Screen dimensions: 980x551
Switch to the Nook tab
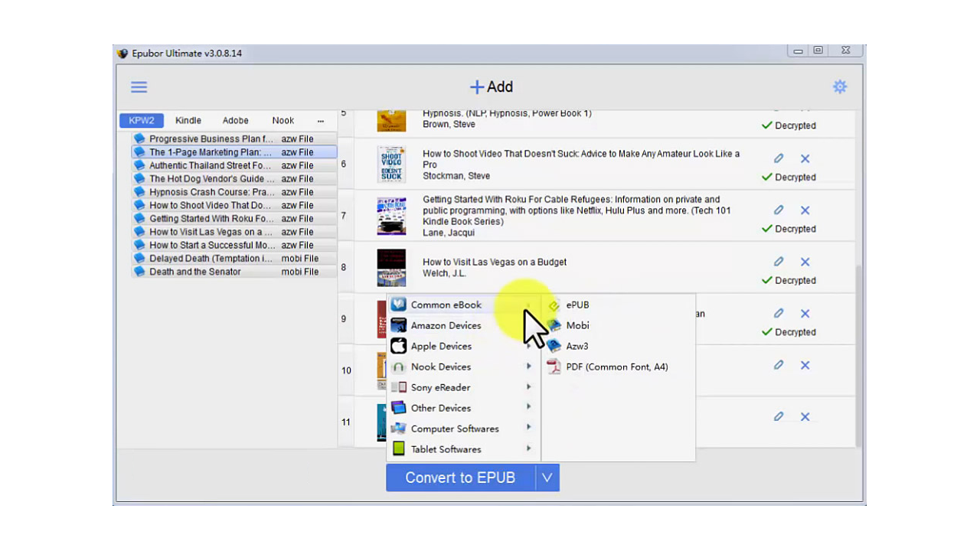tap(283, 121)
